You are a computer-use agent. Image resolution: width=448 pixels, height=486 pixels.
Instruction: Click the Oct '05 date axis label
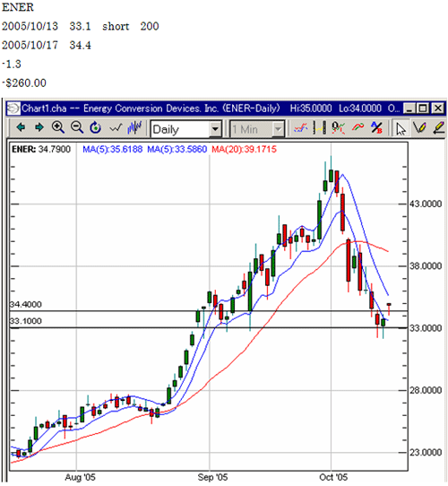tap(333, 477)
